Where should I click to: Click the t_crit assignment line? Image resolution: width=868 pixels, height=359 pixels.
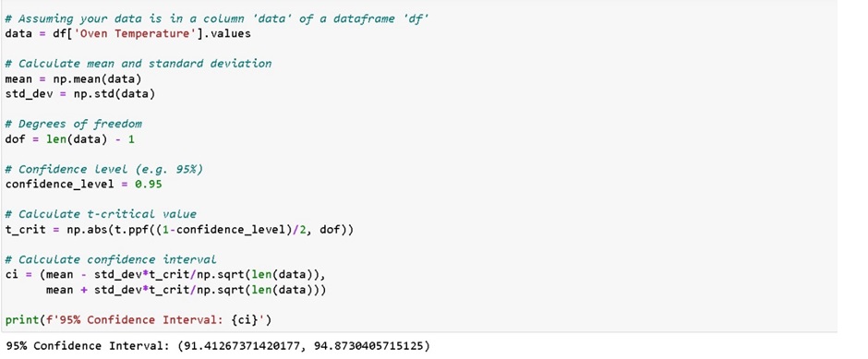click(x=179, y=230)
